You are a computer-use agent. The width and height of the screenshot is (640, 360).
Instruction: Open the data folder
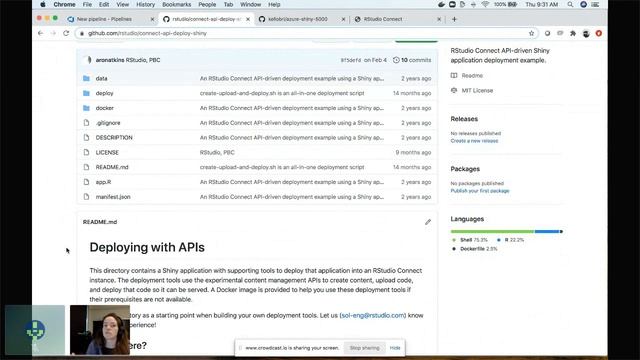[x=102, y=78]
